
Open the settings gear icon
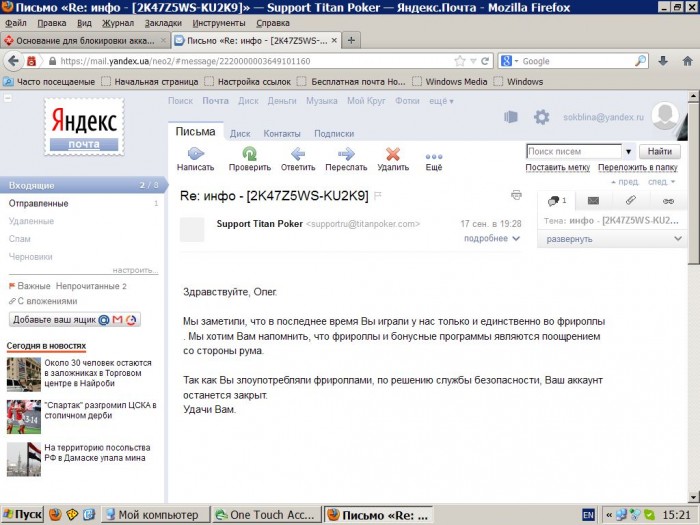[x=542, y=117]
